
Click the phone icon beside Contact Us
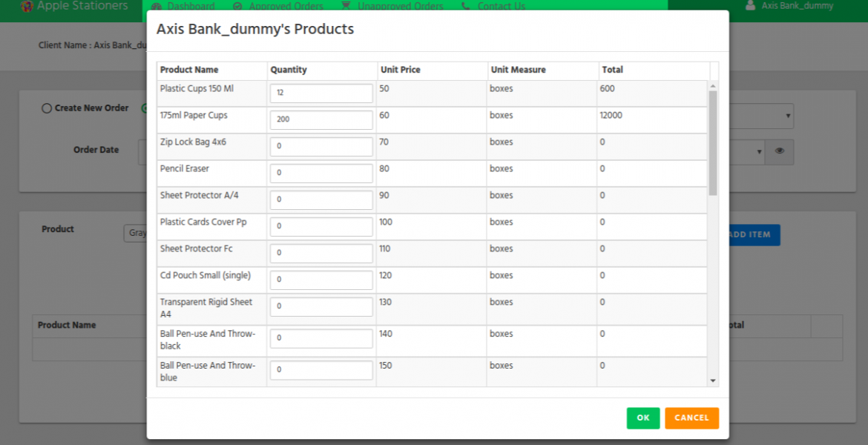click(466, 6)
